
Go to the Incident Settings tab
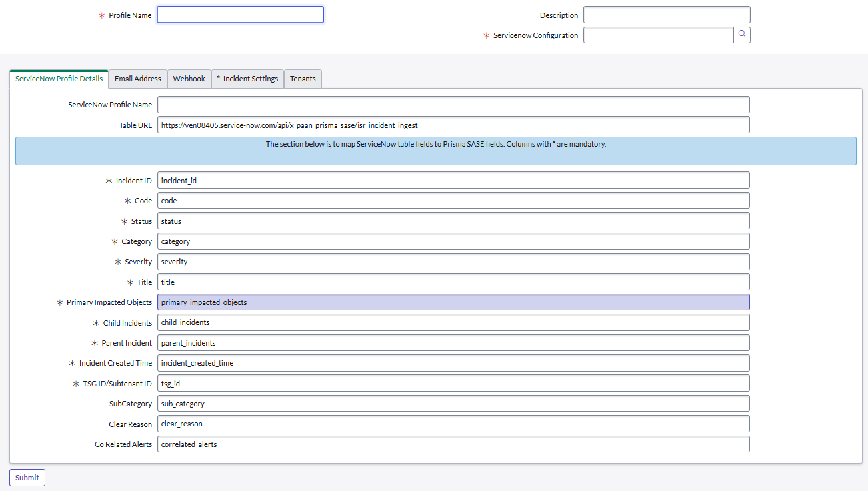click(247, 79)
